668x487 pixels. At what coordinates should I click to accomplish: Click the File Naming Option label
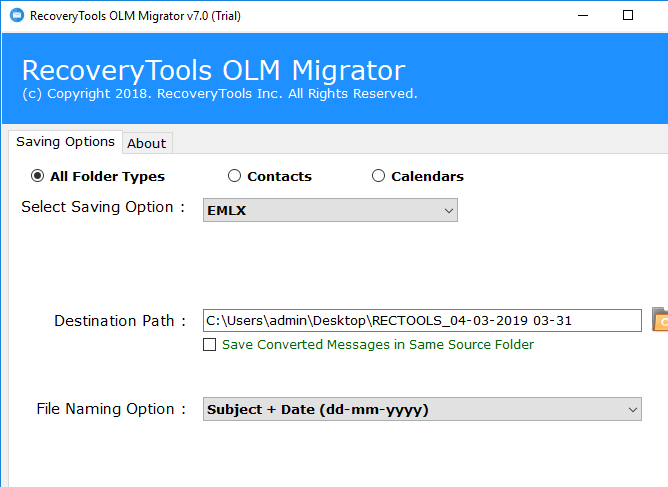point(111,409)
